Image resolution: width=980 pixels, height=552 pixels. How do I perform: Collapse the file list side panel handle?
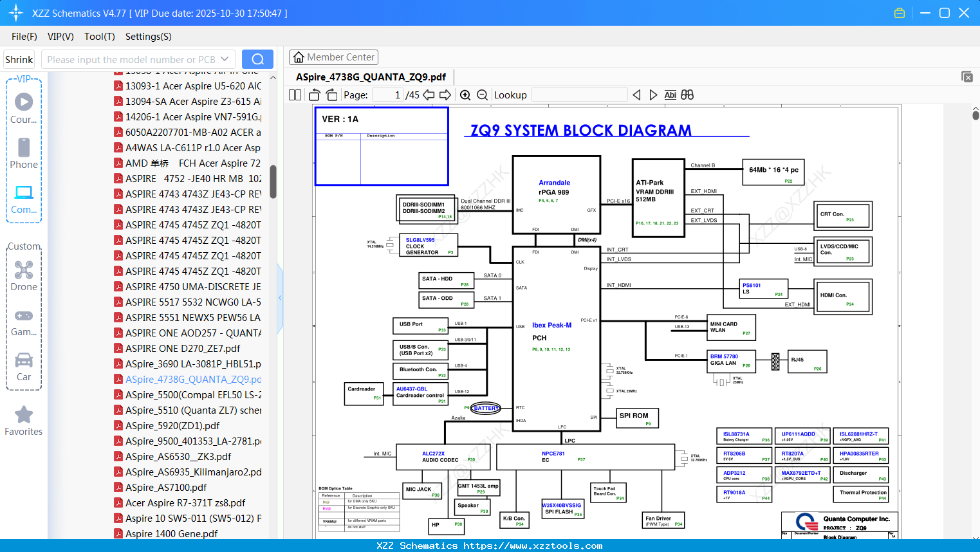pyautogui.click(x=280, y=298)
